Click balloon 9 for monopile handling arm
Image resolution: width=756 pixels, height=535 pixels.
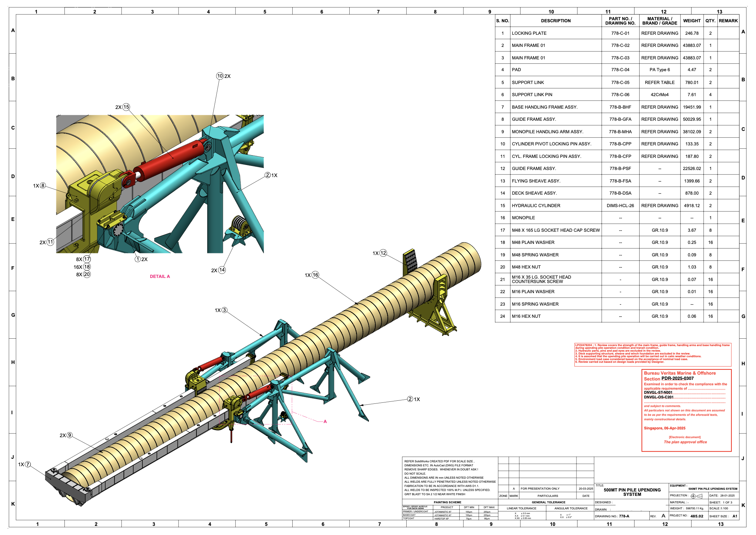click(x=70, y=435)
